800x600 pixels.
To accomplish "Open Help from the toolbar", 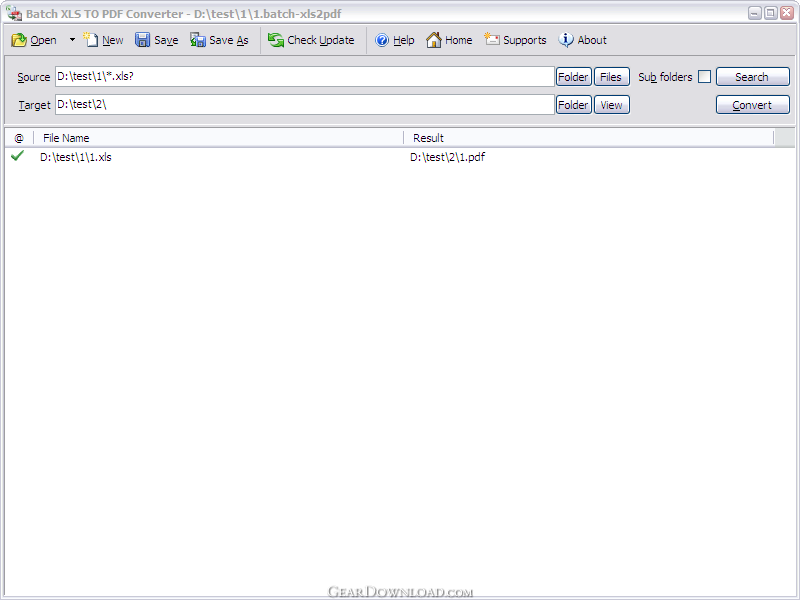I will click(382, 40).
